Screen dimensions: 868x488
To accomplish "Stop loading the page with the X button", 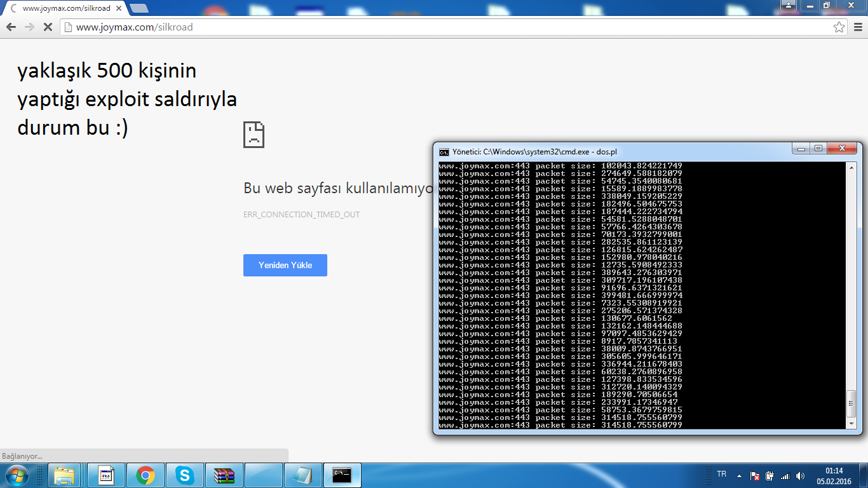I will coord(48,27).
